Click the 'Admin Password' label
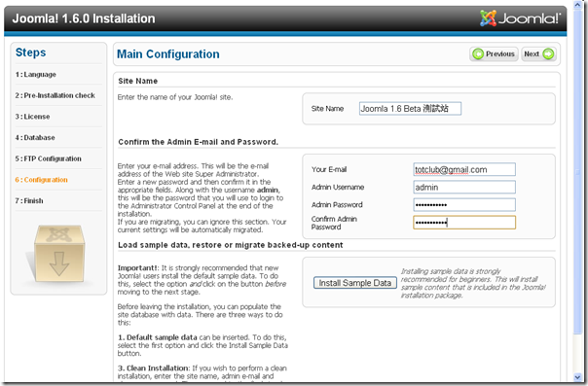The image size is (588, 386). click(x=337, y=205)
